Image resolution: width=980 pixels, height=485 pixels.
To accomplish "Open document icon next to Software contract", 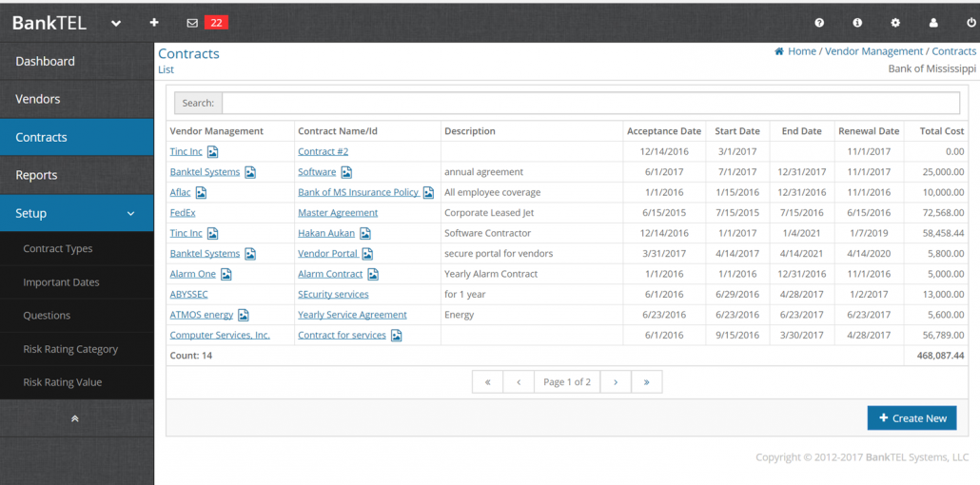I will click(x=346, y=172).
